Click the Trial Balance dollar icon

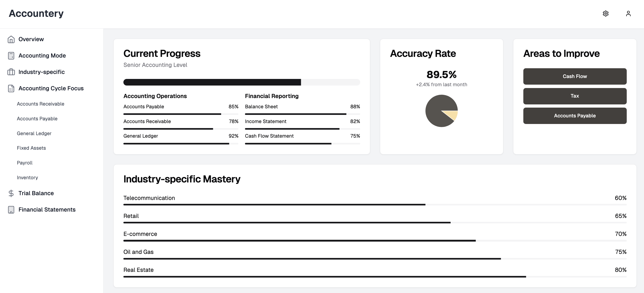[11, 193]
